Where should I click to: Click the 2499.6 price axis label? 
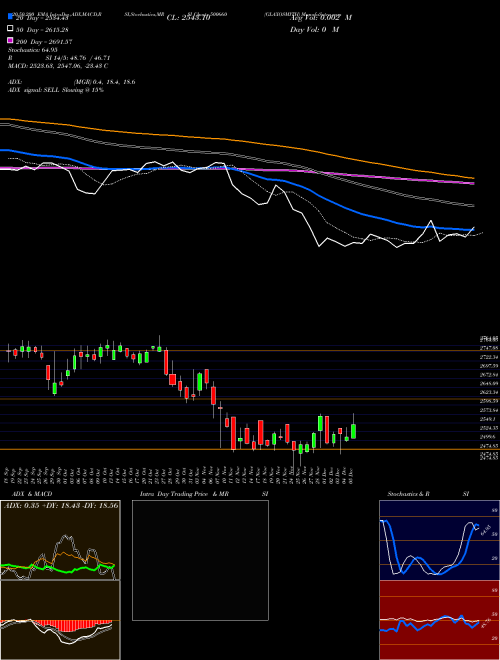(x=488, y=436)
